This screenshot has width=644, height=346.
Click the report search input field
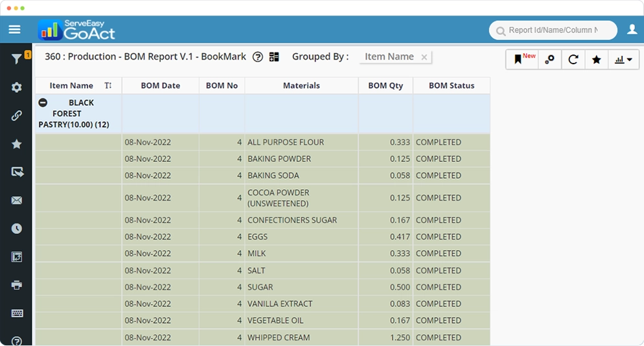click(553, 30)
